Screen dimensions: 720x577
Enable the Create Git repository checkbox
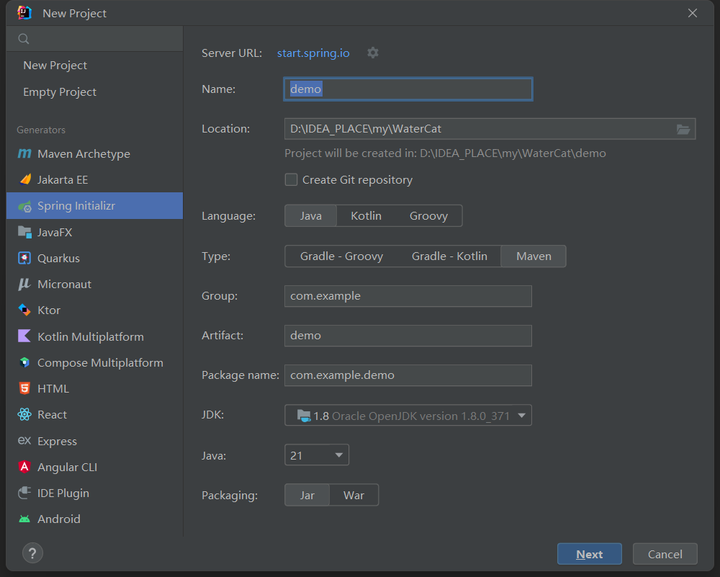click(291, 180)
